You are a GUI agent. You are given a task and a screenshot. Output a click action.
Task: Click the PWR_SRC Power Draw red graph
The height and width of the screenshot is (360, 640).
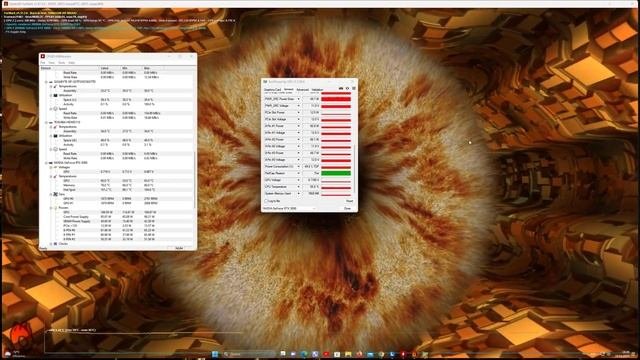pyautogui.click(x=336, y=99)
